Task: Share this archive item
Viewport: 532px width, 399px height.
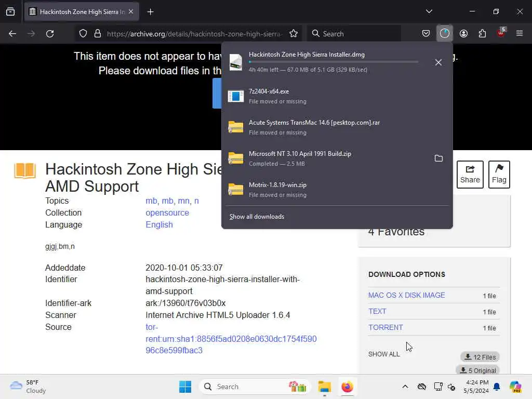Action: [x=470, y=175]
